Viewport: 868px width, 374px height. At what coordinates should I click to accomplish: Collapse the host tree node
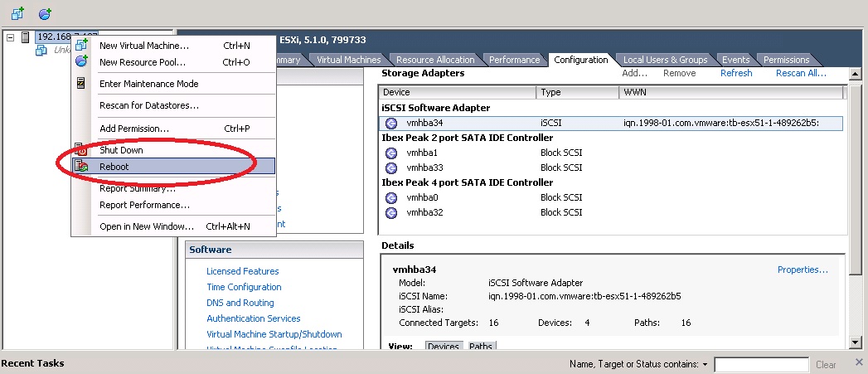pos(10,37)
